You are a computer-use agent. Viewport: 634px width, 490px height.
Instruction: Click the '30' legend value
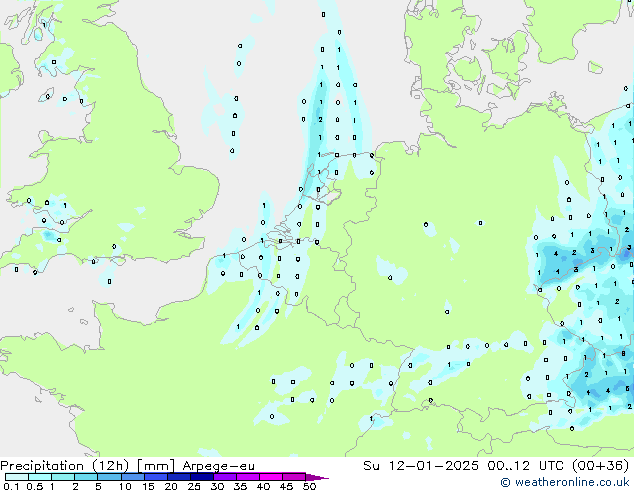pyautogui.click(x=217, y=486)
